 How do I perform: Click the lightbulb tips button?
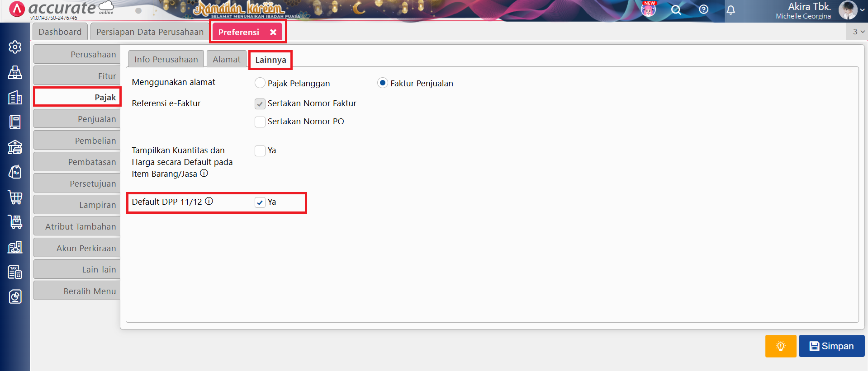coord(780,346)
